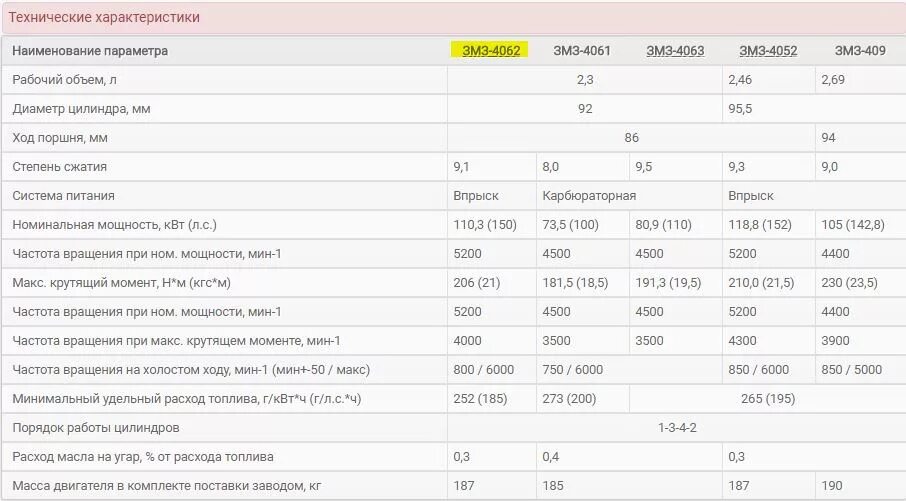Viewport: 906px width, 501px height.
Task: Click the compression ratio value 9,1
Action: [461, 167]
